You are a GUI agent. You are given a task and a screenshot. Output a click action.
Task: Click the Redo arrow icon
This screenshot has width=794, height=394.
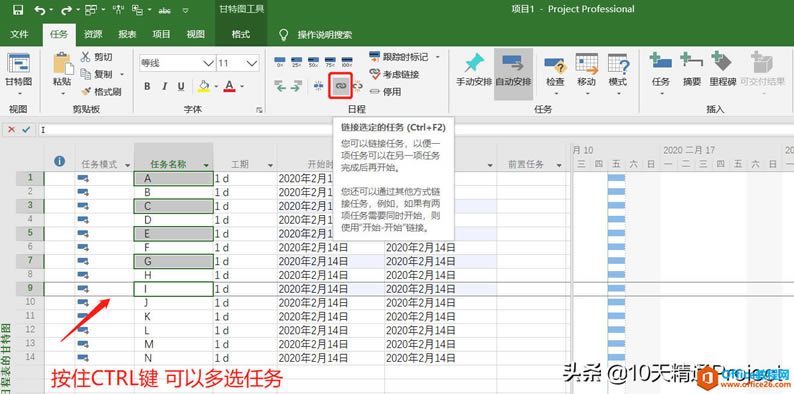[66, 9]
